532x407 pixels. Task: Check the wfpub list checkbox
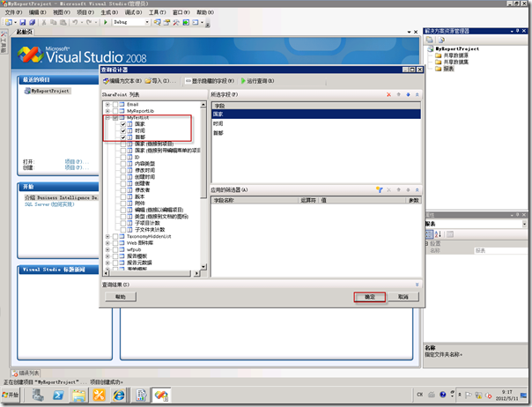115,249
